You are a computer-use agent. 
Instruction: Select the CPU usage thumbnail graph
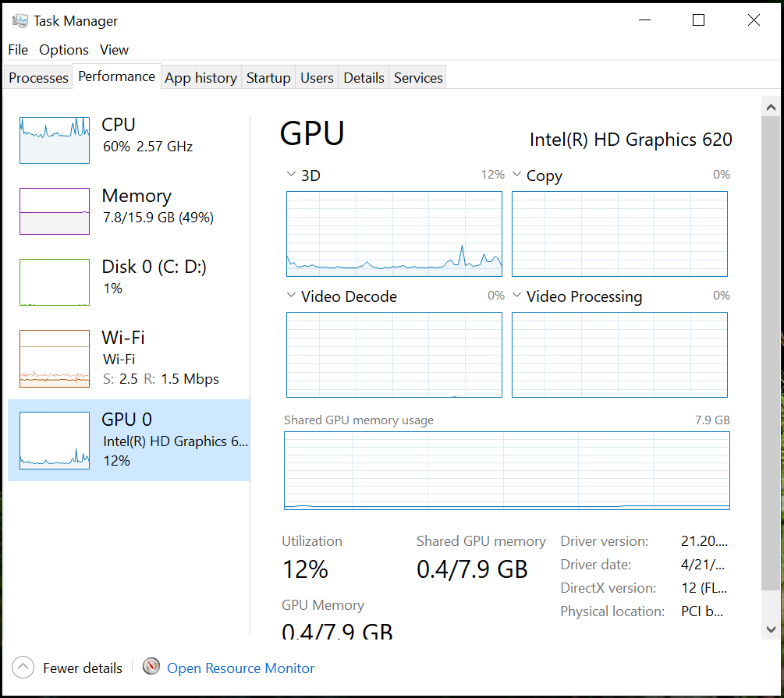55,140
